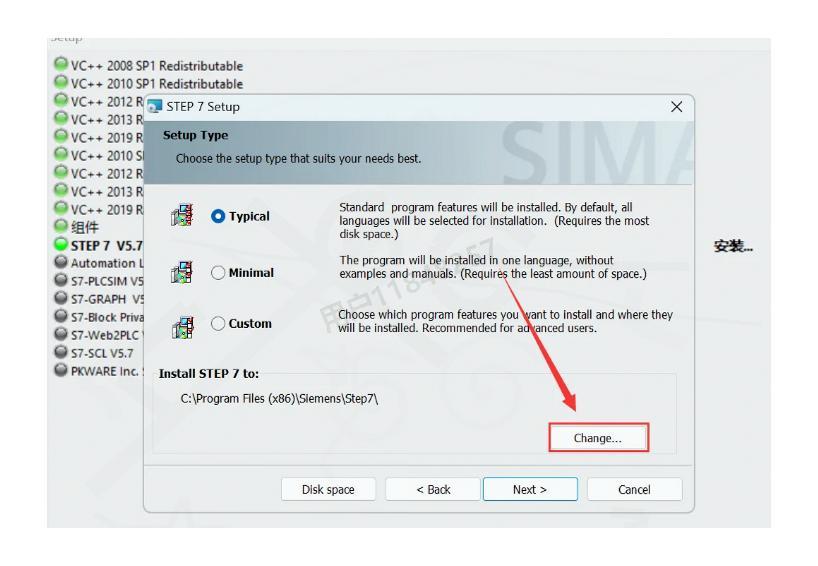818x566 pixels.
Task: Close the STEP 7 Setup dialog
Action: coord(677,107)
